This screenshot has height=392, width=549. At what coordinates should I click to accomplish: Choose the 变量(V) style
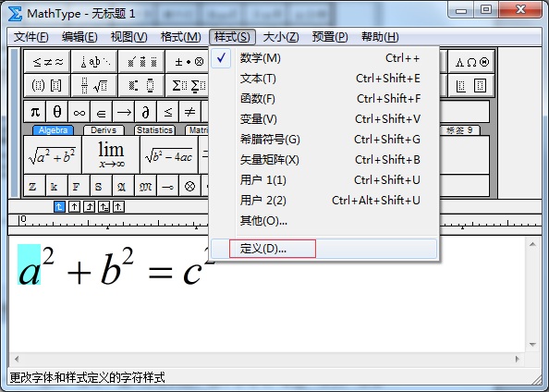[323, 119]
